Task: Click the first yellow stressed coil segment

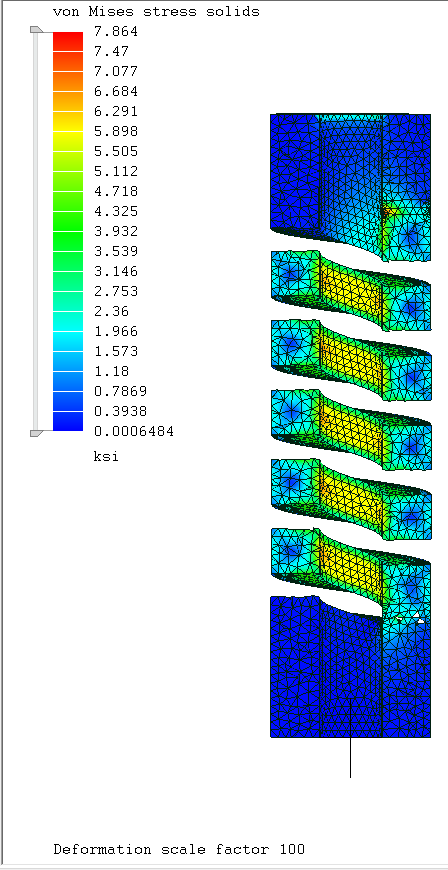Action: click(x=351, y=294)
